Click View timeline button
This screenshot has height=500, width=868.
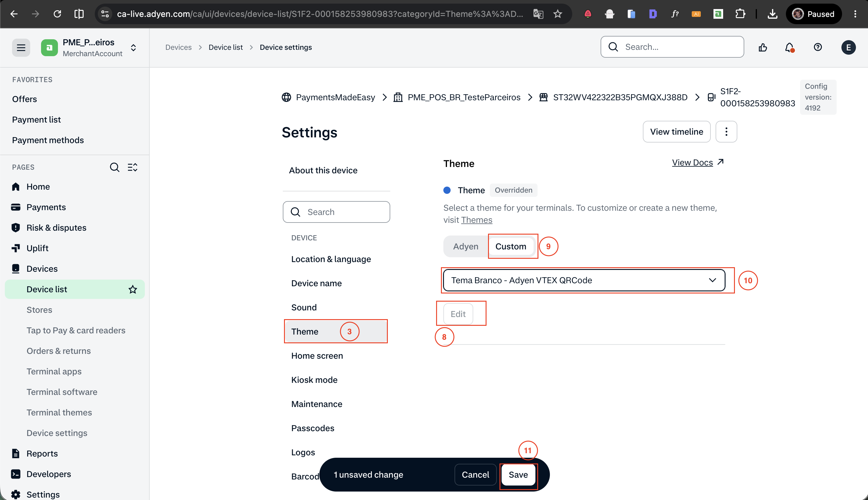(676, 132)
